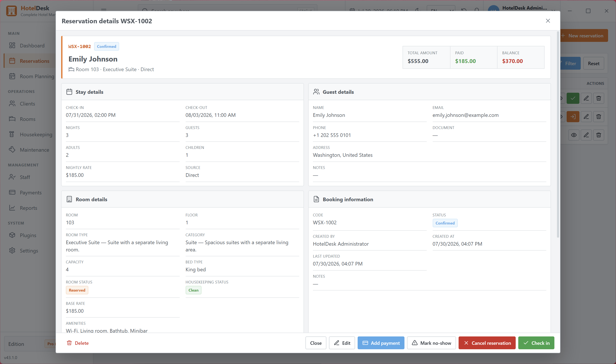The height and width of the screenshot is (364, 616).
Task: Click the Add payment button
Action: 381,343
